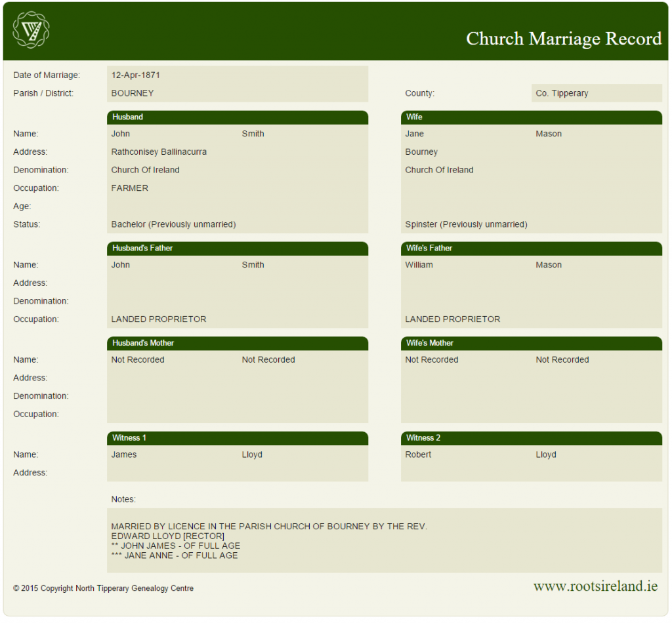Select the Wife's Father section header

coord(531,249)
